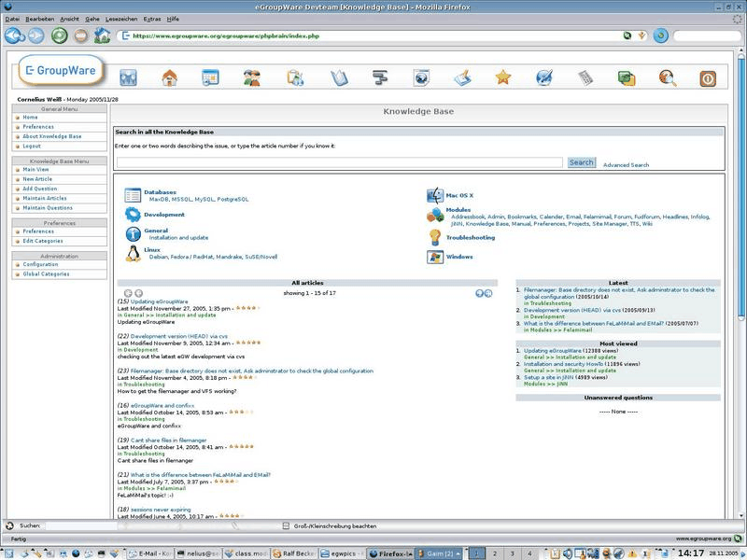Click the Linux penguin category icon

click(134, 253)
